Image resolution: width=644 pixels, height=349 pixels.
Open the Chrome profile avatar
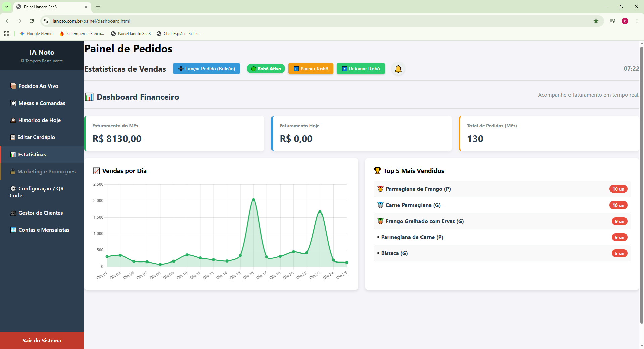point(625,21)
